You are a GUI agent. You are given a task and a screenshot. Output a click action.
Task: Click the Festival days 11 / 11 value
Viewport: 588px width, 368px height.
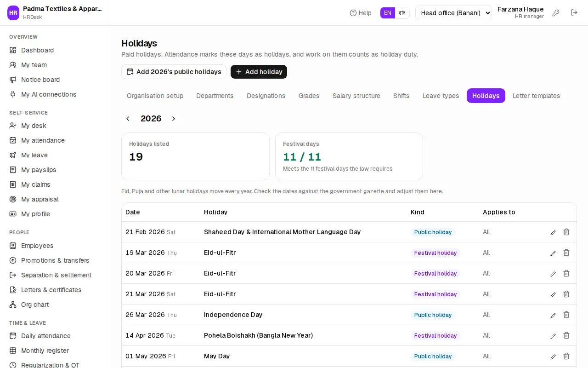tap(302, 157)
